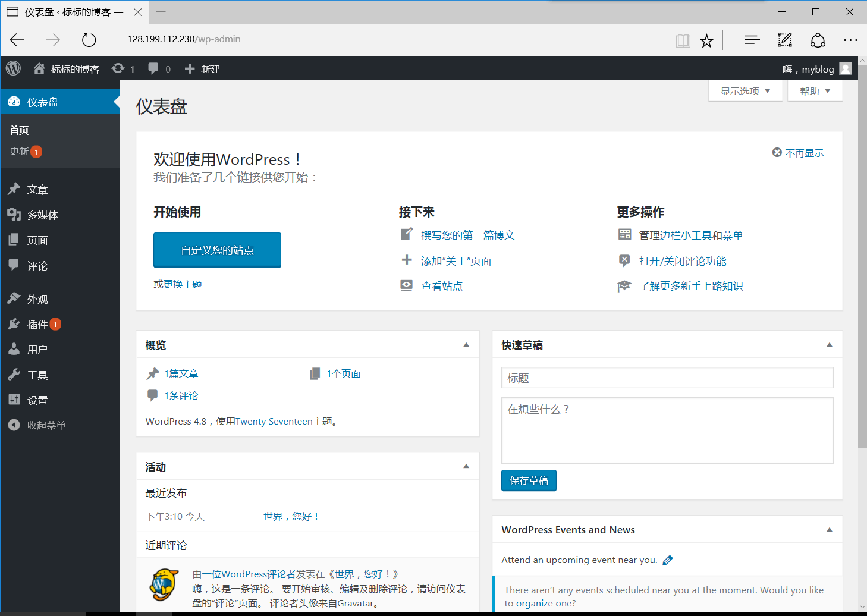Click the 更换主题 link
Screen dimensions: 867x616
tap(183, 284)
